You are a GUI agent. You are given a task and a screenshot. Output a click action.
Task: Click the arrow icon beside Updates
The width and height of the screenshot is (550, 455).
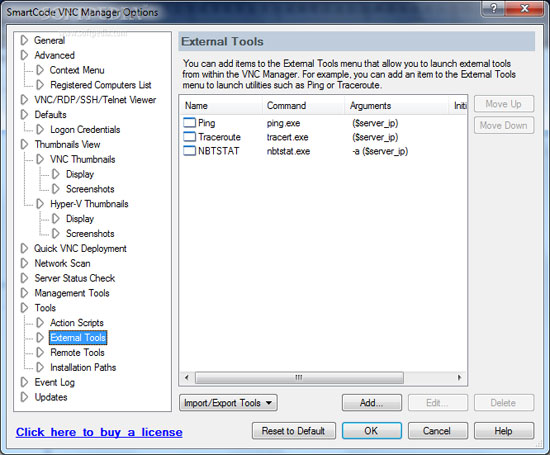24,397
